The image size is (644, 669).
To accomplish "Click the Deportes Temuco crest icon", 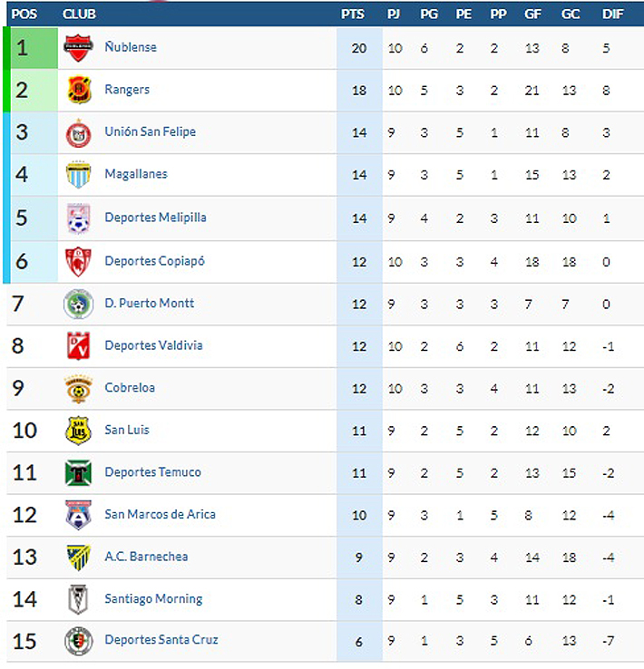I will click(x=78, y=472).
